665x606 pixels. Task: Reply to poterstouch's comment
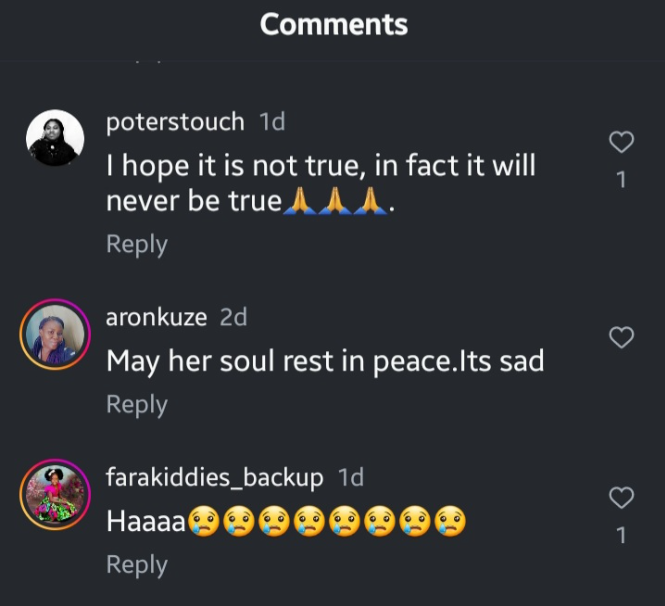[137, 244]
